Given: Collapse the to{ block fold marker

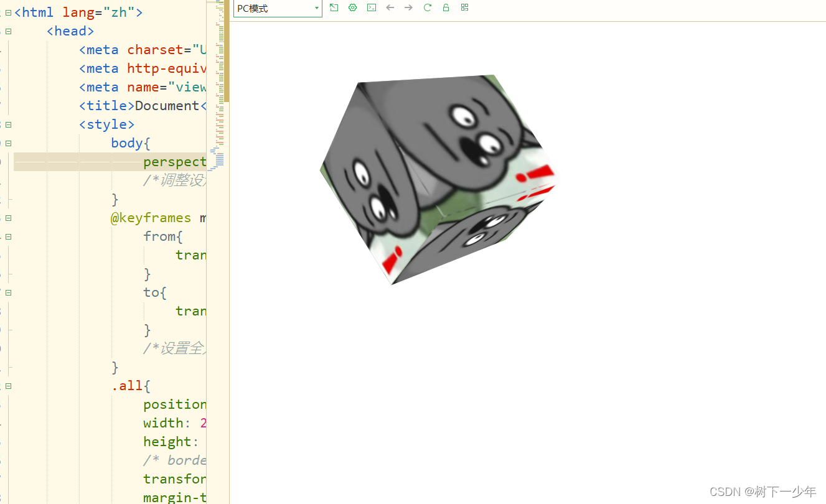Looking at the screenshot, I should pos(8,292).
